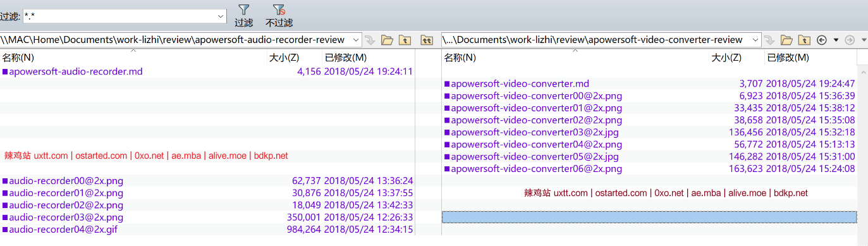Click the right pane forward arrow
This screenshot has height=246, width=868.
(850, 40)
